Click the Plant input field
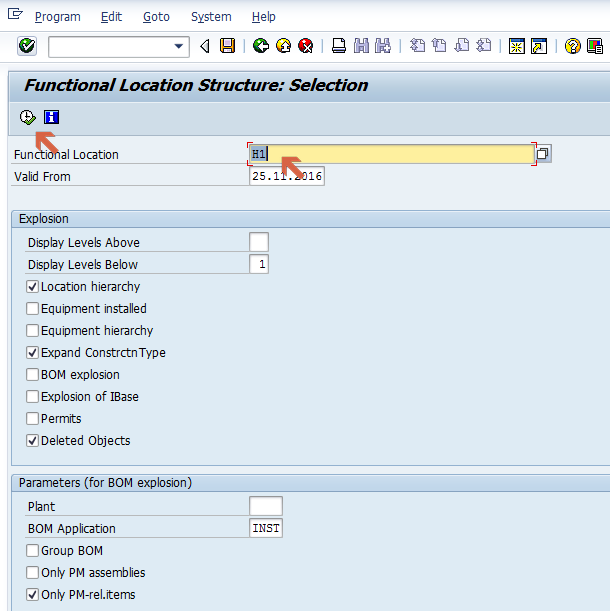610x611 pixels. [266, 506]
